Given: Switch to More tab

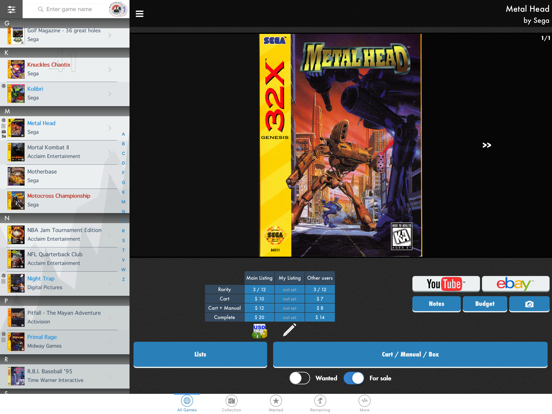Looking at the screenshot, I should (x=364, y=403).
